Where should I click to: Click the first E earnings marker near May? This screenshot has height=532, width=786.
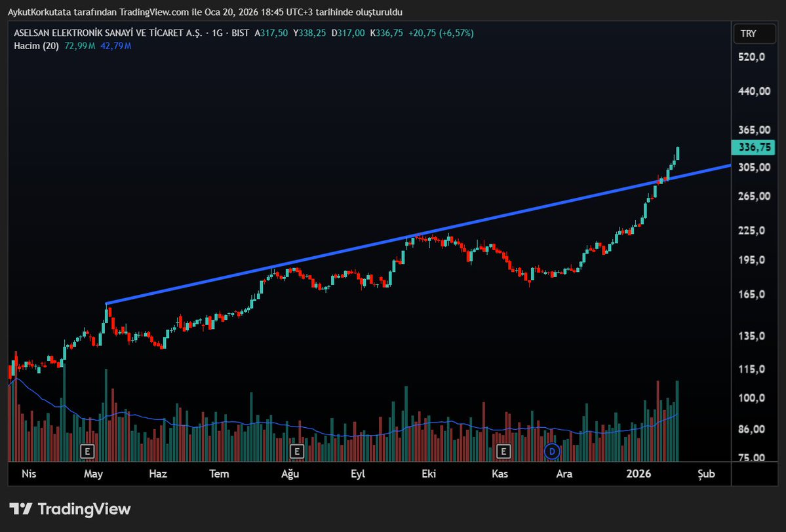pyautogui.click(x=87, y=451)
